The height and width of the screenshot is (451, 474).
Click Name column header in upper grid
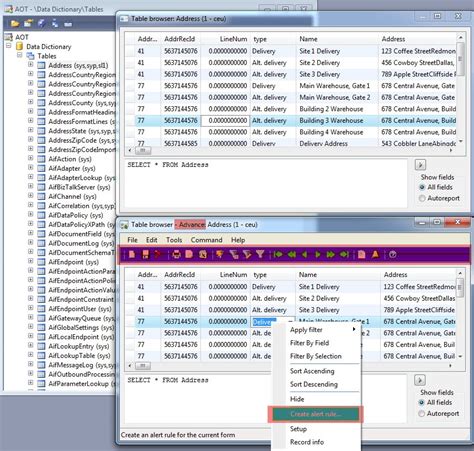click(337, 39)
